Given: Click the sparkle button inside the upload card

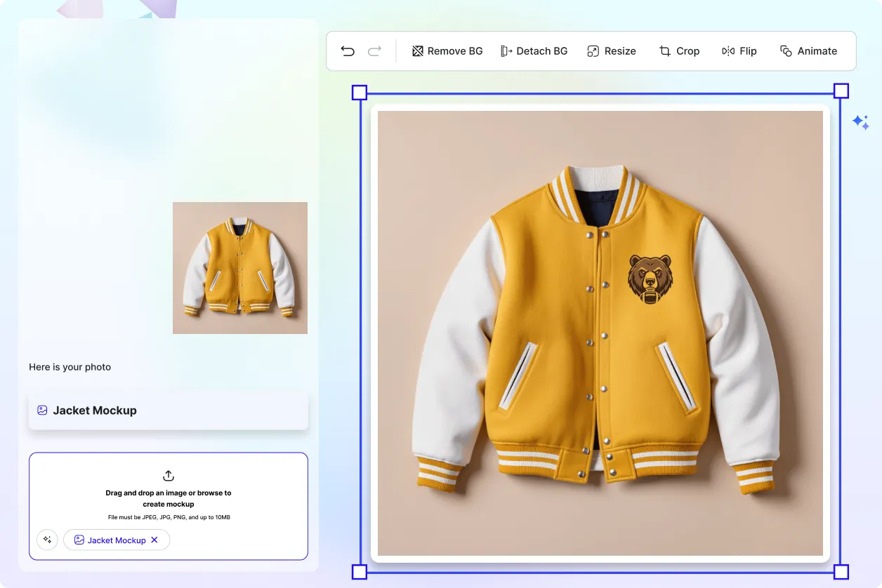Looking at the screenshot, I should [47, 540].
